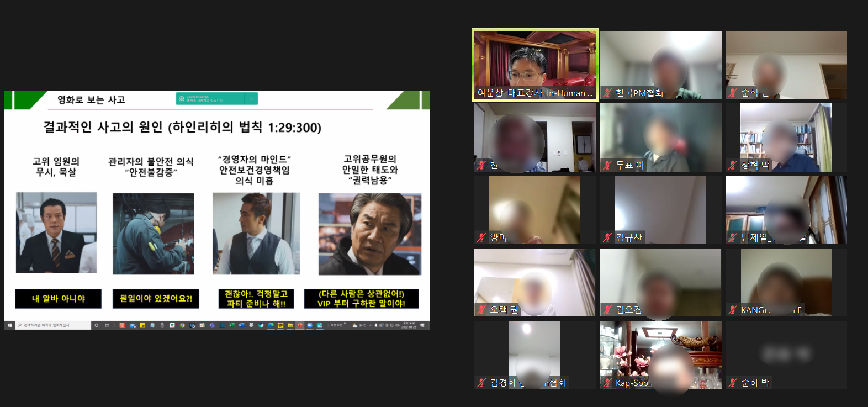Select muted mic icon on 오택 권 tile
The width and height of the screenshot is (868, 407).
481,310
